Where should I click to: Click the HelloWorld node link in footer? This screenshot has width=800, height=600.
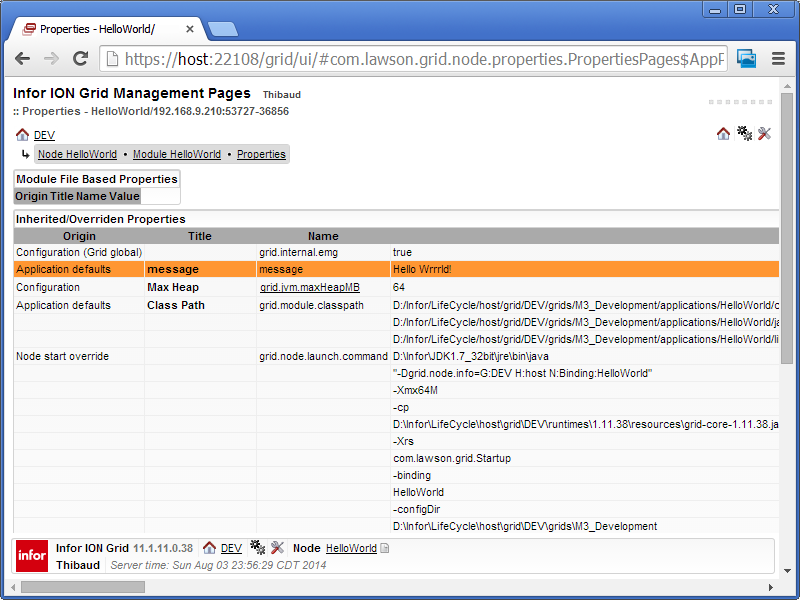point(351,549)
